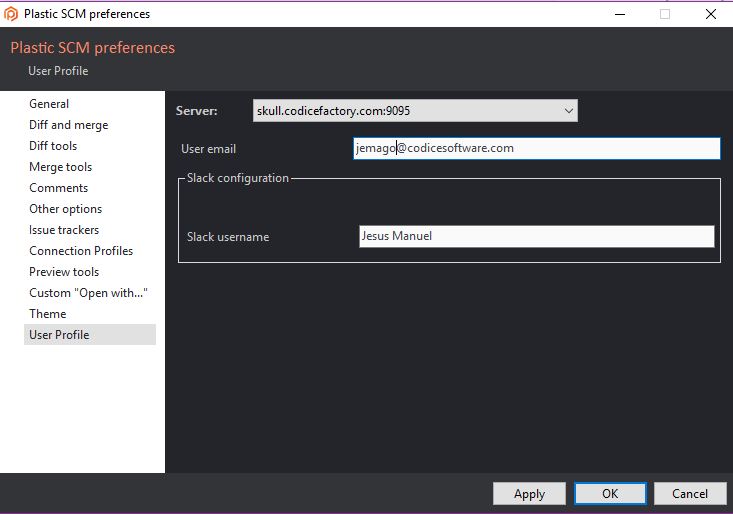Open Connection Profiles section
Viewport: 733px width, 514px height.
point(81,251)
